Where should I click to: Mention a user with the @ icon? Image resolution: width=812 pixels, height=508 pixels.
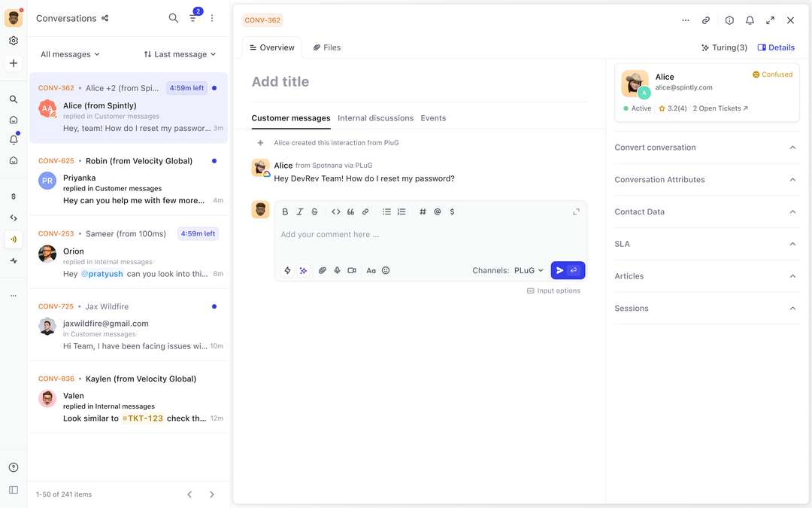point(438,211)
